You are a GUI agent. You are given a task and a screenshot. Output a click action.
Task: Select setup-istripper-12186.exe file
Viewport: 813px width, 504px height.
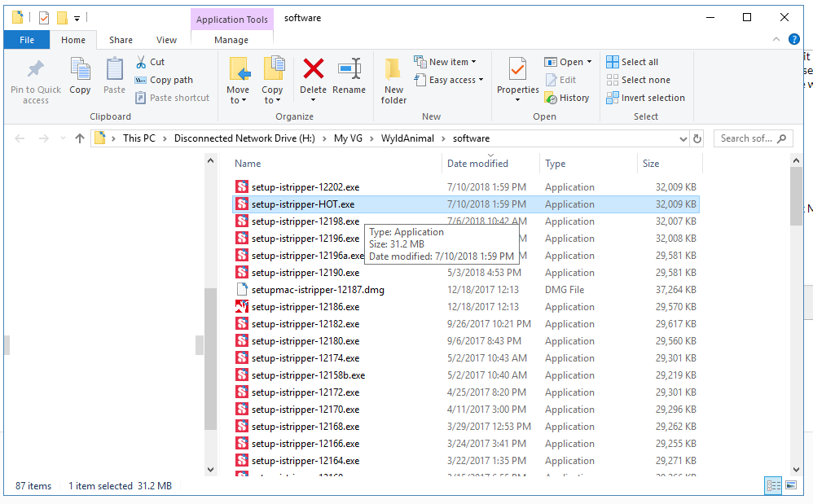point(466,307)
